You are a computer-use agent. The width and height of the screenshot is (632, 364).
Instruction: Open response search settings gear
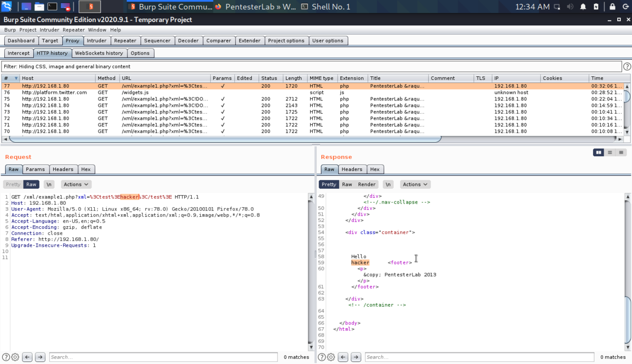[x=331, y=357]
